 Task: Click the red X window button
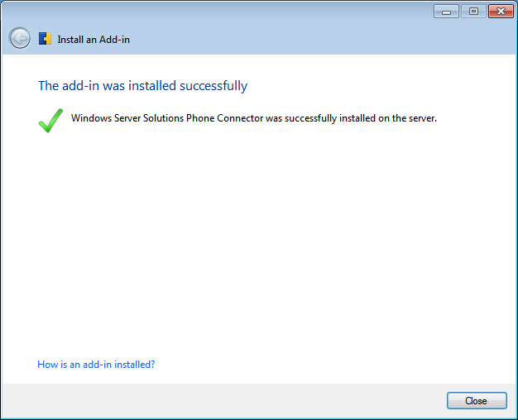click(501, 12)
